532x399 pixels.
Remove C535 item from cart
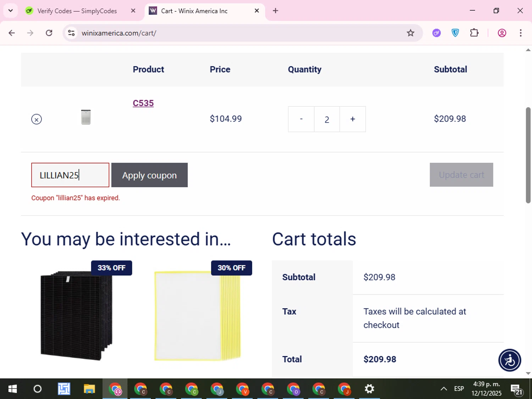37,119
